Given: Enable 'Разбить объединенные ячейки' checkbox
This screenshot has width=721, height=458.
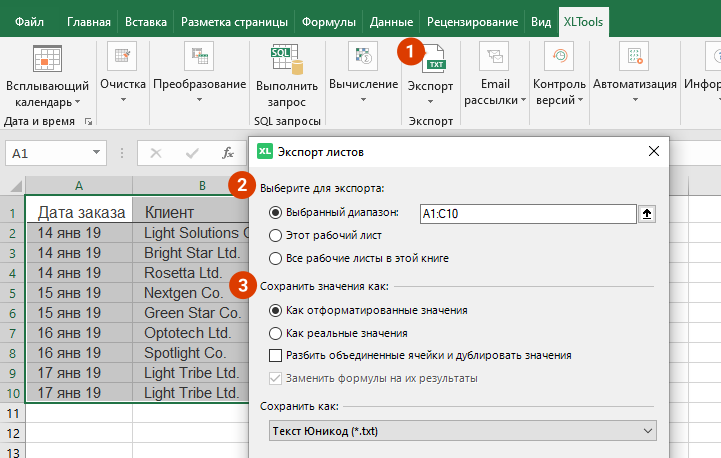Looking at the screenshot, I should pos(276,355).
